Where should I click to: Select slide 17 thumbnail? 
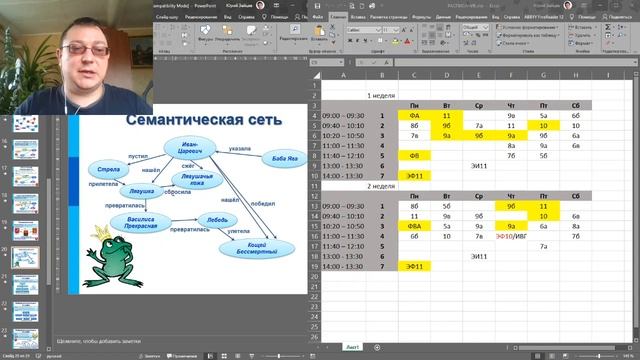25,177
